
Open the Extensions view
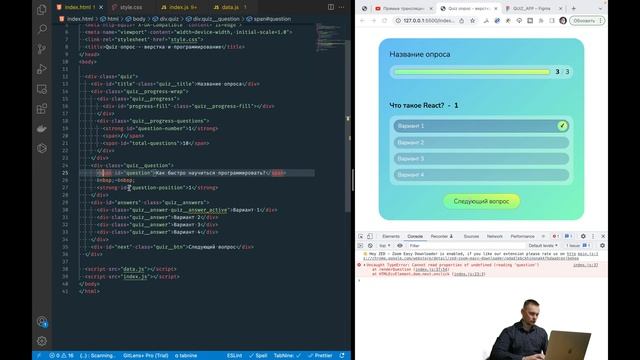(x=42, y=109)
